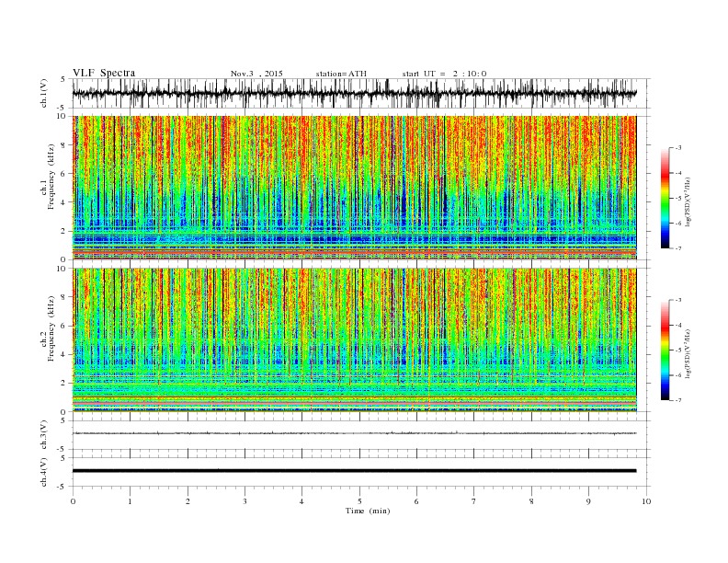Click the '-7' tick on ch.2 colorbar
Screen dimensions: 728x563
click(x=678, y=400)
